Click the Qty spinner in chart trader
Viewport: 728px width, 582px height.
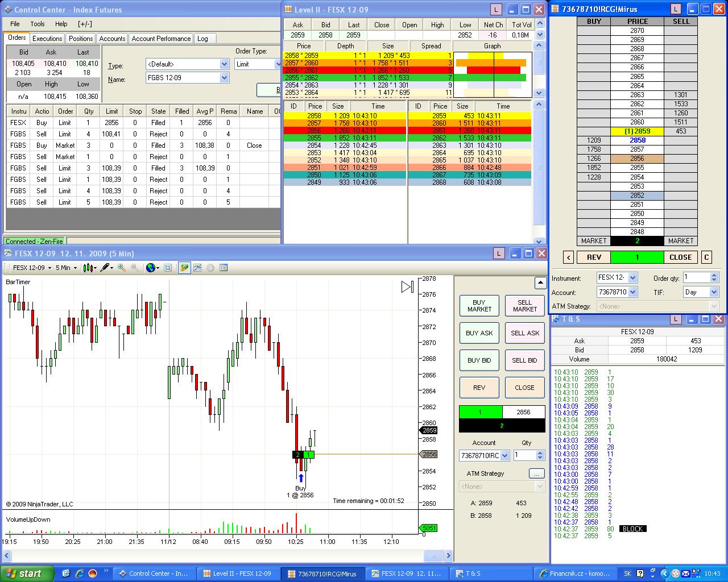coord(540,455)
